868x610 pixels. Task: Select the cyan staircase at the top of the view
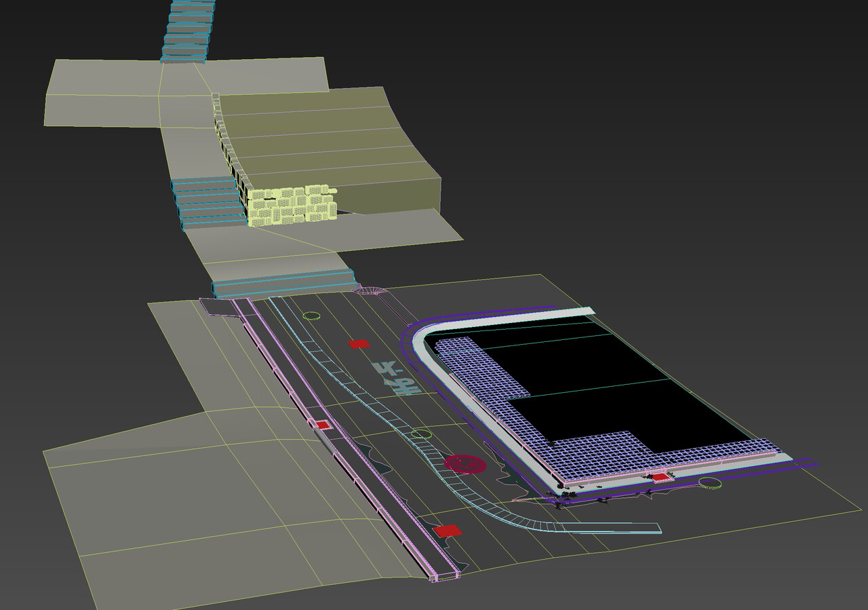(x=188, y=31)
